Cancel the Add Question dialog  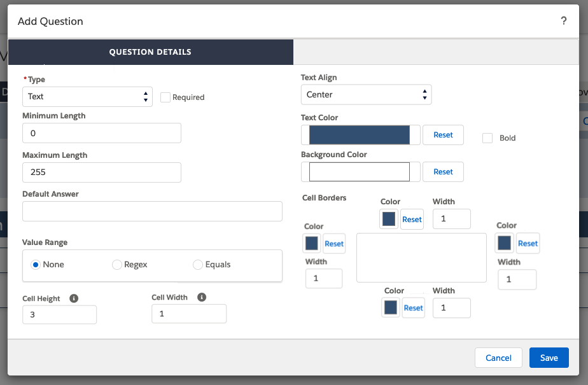(498, 358)
